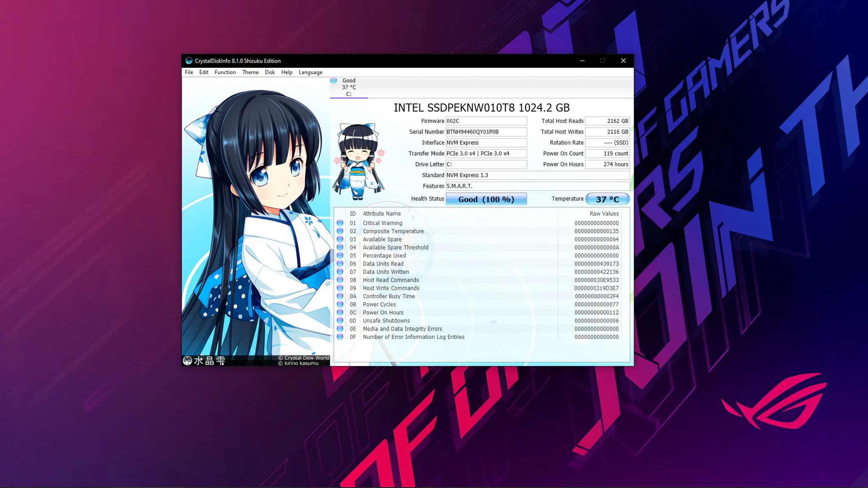868x488 pixels.
Task: Click the ID column header
Action: (353, 213)
